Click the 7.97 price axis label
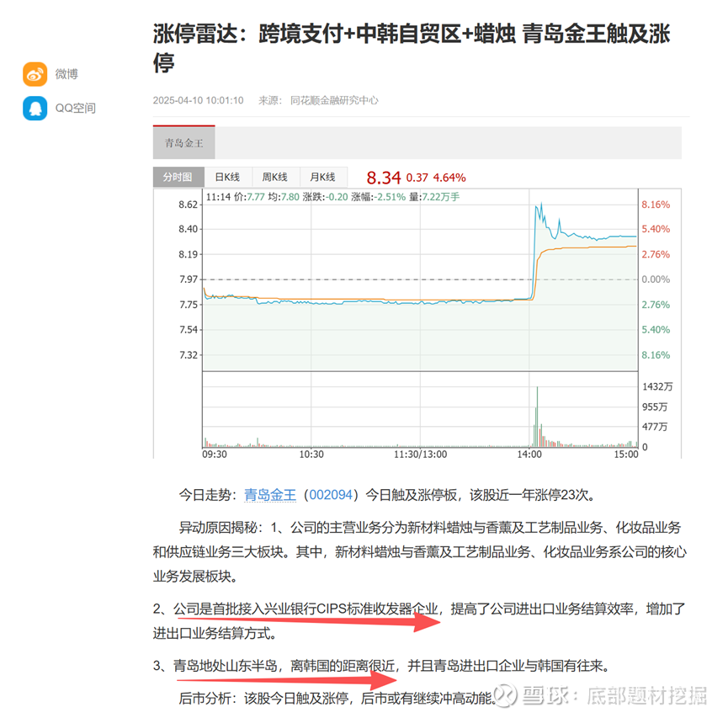 click(x=188, y=279)
